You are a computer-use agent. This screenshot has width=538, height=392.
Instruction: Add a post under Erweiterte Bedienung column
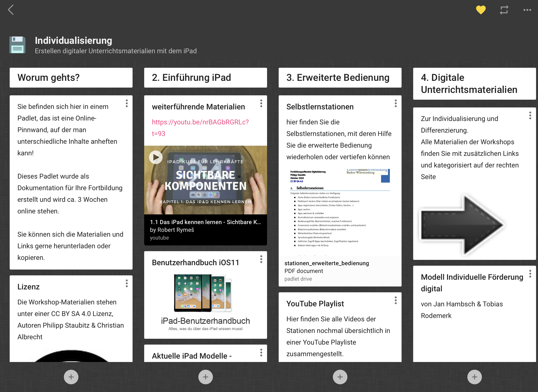coord(340,377)
